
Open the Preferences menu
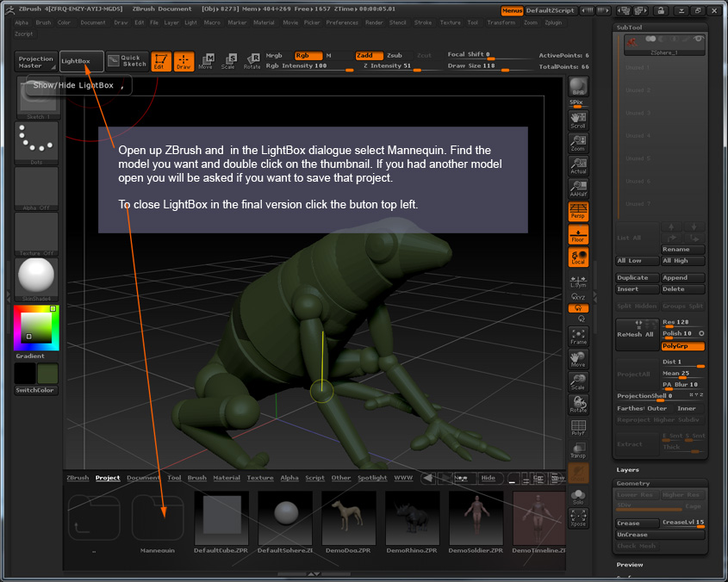tap(342, 22)
